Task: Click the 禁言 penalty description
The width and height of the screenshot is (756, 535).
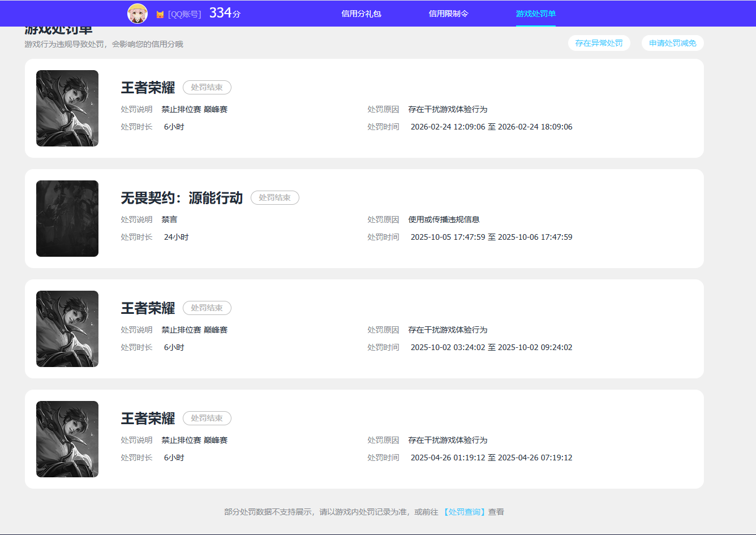Action: pos(170,219)
